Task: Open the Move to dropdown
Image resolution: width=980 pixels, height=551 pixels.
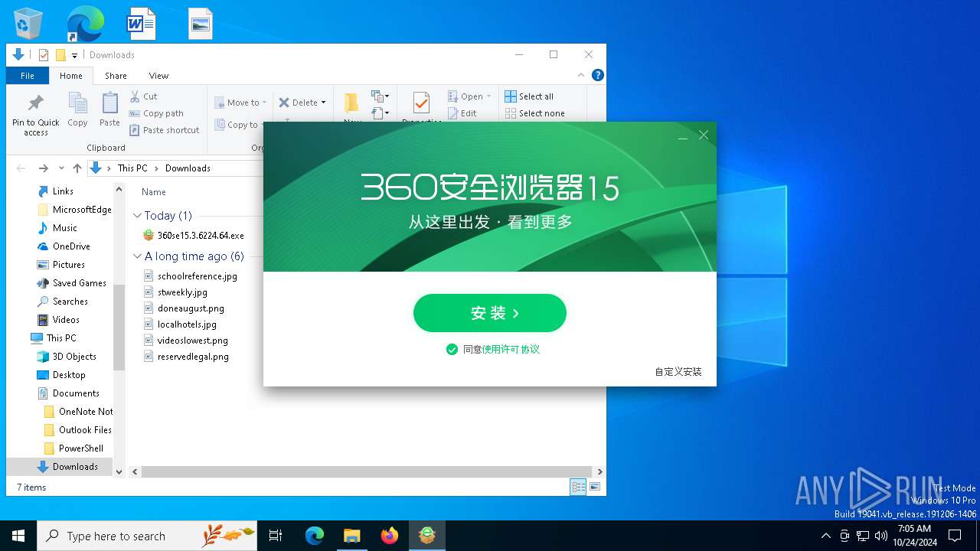Action: [x=240, y=103]
